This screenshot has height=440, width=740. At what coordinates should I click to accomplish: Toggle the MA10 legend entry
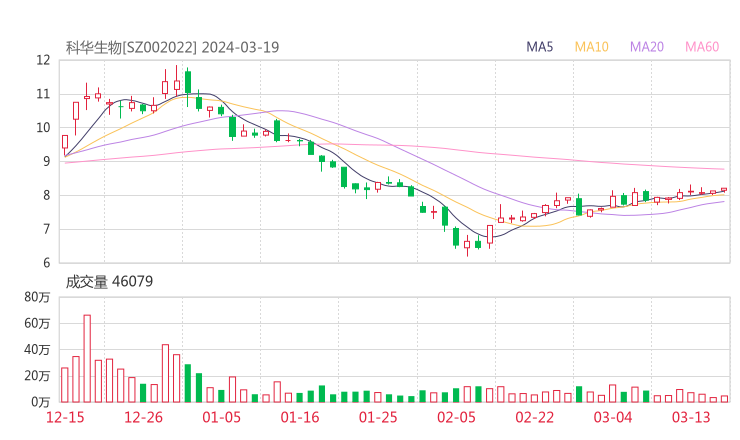click(591, 47)
